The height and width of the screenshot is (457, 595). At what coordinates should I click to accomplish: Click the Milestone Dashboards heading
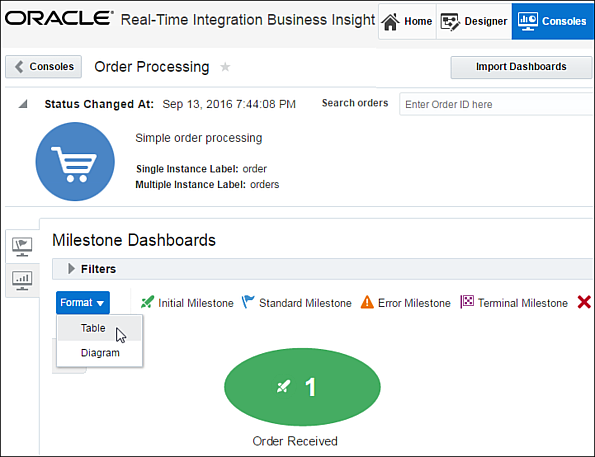click(x=134, y=240)
